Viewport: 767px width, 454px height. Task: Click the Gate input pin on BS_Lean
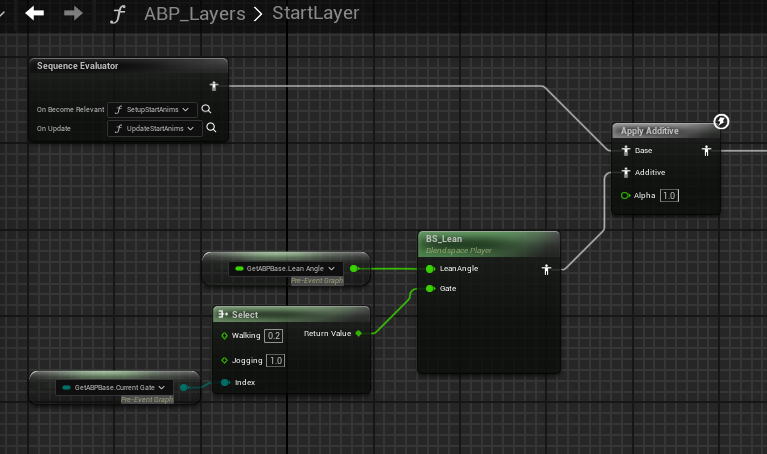point(430,289)
